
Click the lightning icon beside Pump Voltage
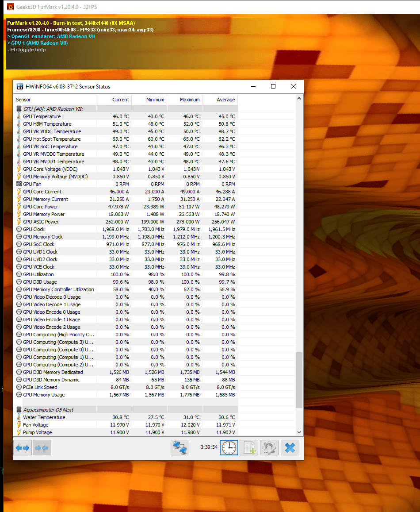click(x=19, y=432)
